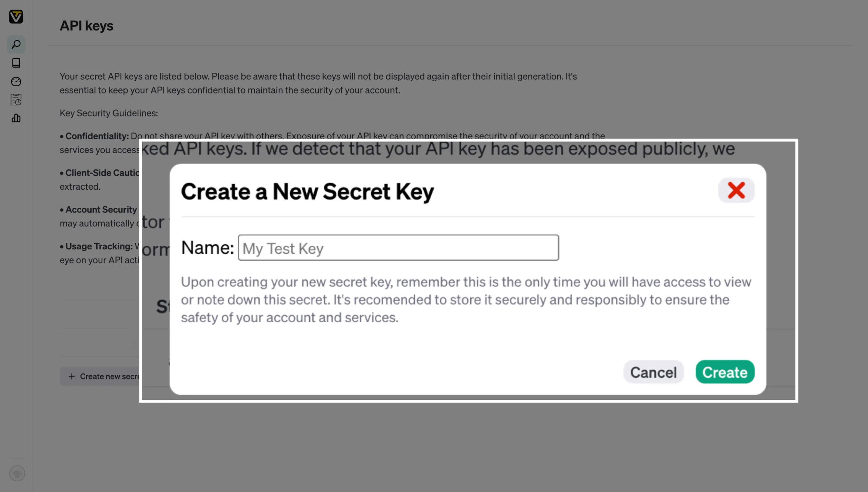Focus on My Test Key placeholder field
The width and height of the screenshot is (868, 492).
[x=398, y=247]
